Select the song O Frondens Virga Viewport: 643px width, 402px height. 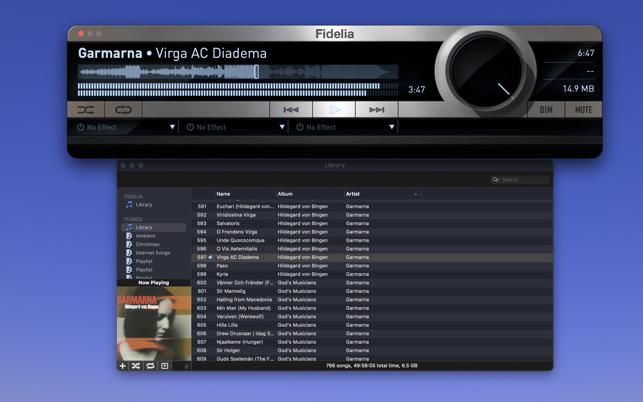pos(237,232)
